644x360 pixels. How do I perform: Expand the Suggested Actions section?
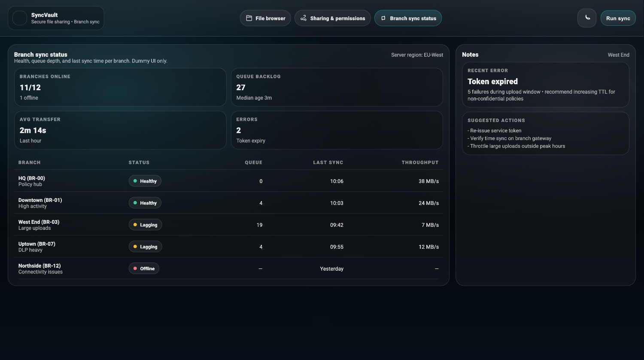(545, 133)
